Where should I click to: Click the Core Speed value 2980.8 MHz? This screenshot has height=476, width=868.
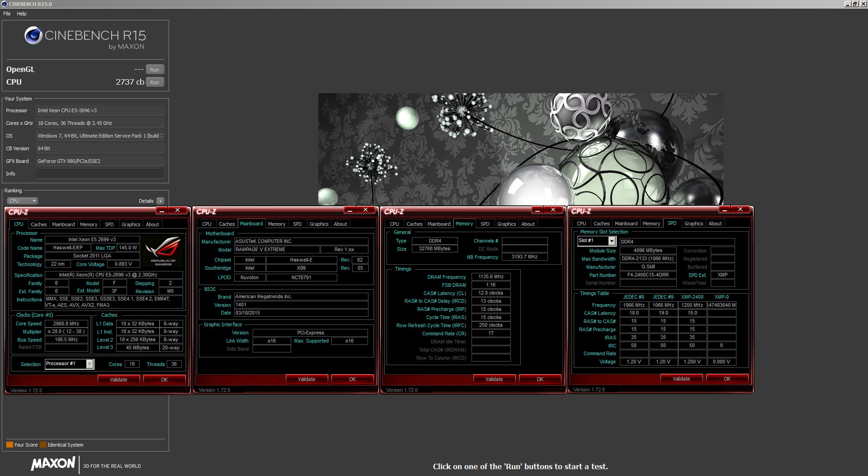point(66,324)
